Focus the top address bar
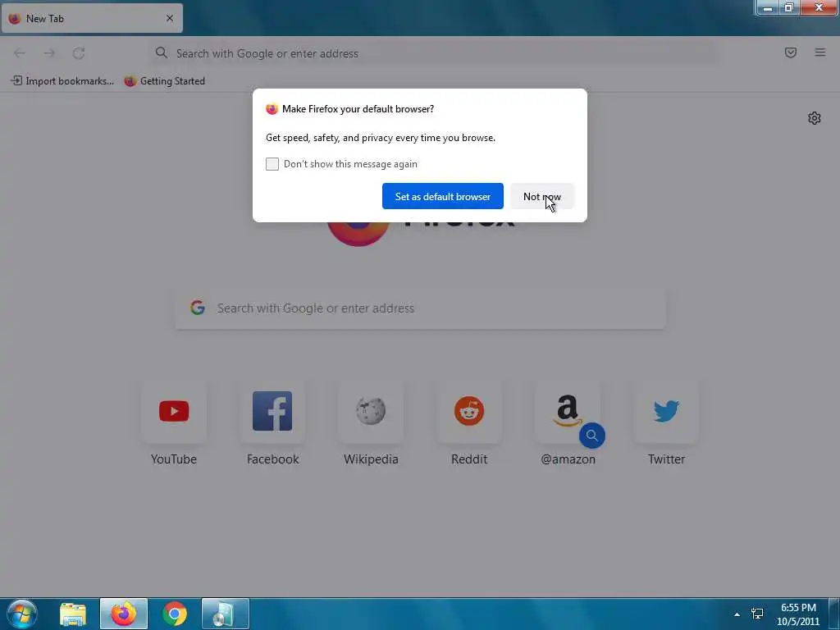Viewport: 840px width, 630px height. 434,53
